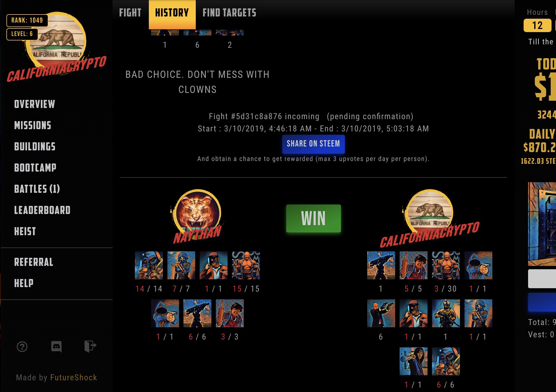Click the green WIN button
The image size is (556, 392).
coord(313,218)
